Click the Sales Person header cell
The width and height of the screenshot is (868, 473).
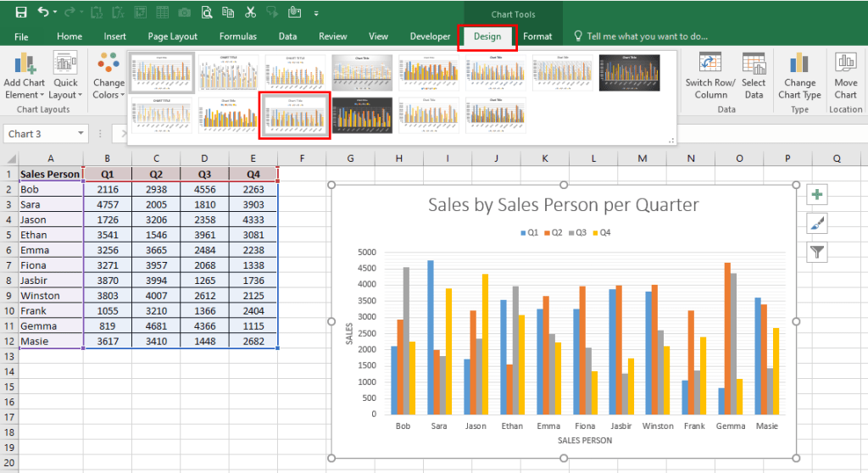[50, 174]
